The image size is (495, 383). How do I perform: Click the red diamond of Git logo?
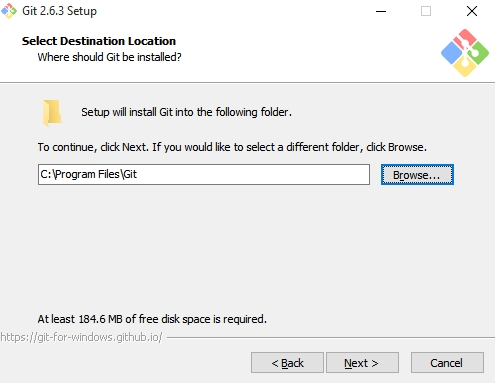coord(465,38)
